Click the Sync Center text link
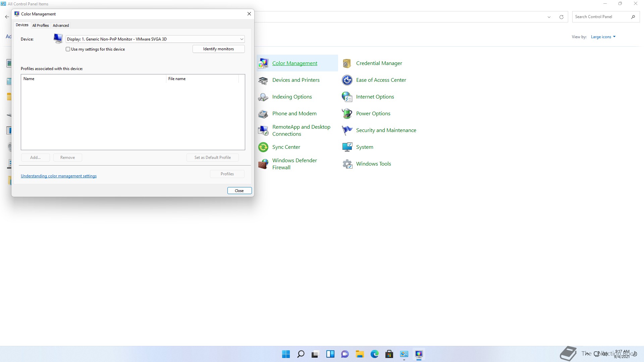Viewport: 644px width, 362px height. click(286, 147)
